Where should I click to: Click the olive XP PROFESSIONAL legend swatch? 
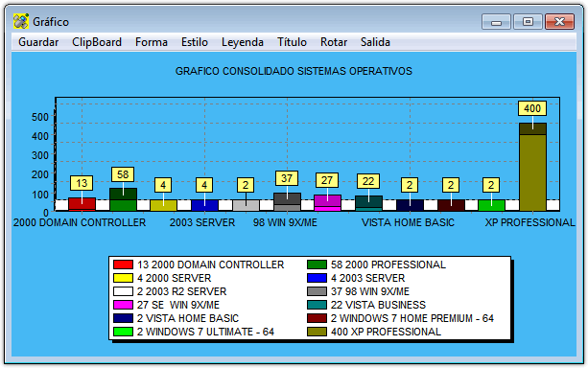point(317,332)
